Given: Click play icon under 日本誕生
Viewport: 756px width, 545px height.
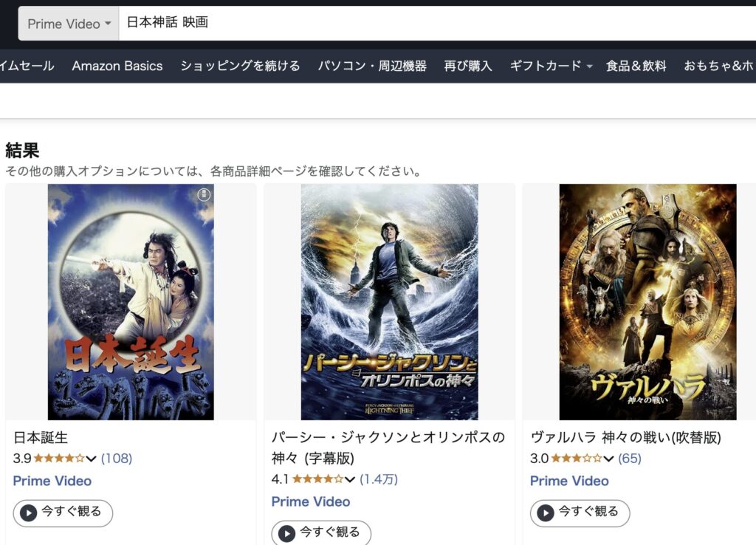Looking at the screenshot, I should coord(29,513).
